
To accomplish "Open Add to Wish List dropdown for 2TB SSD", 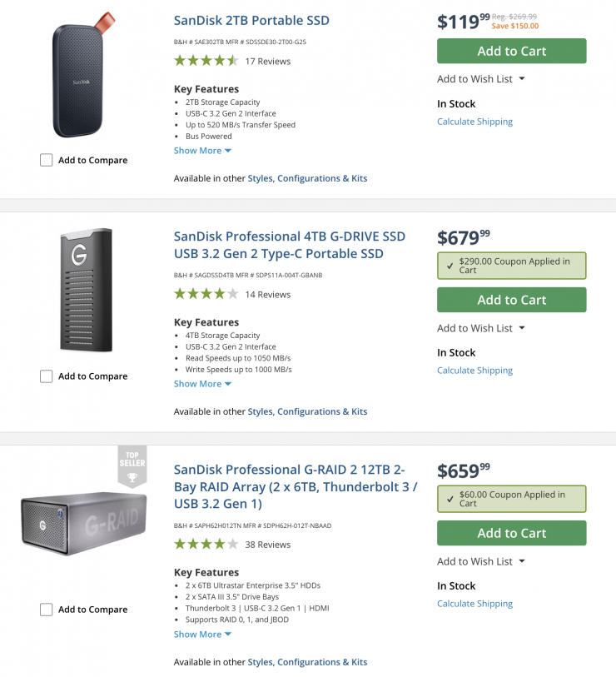I will tap(481, 79).
